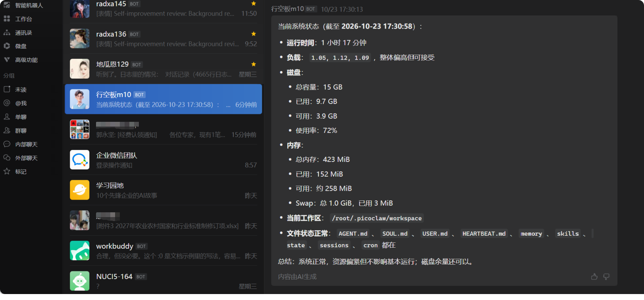Filter by 群聊 icon

(x=7, y=131)
